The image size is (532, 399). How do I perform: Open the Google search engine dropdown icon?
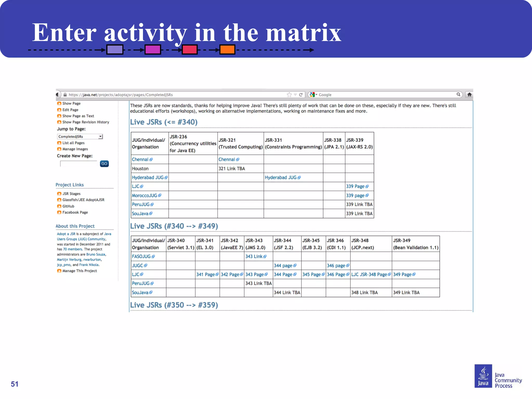(314, 95)
